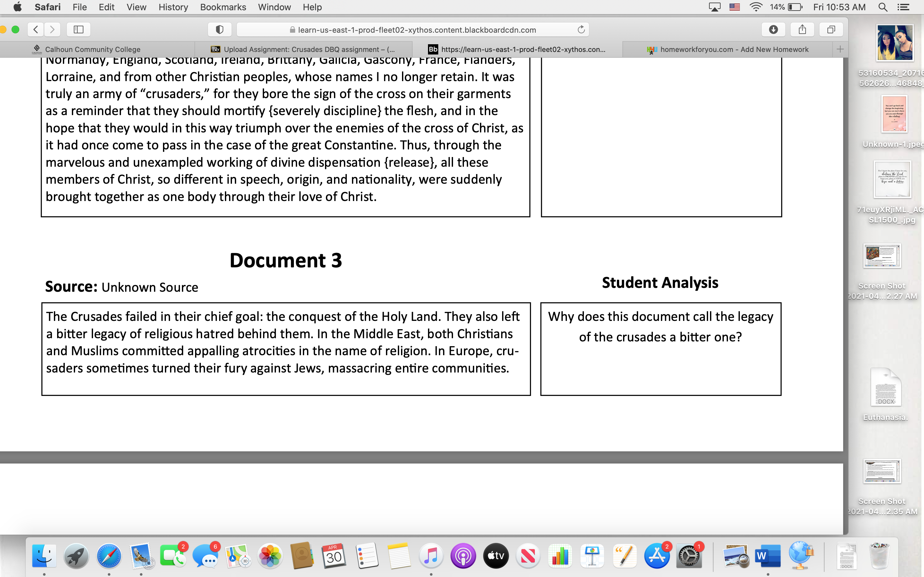Open Euthanasia DOCX file on desktop

pos(886,387)
